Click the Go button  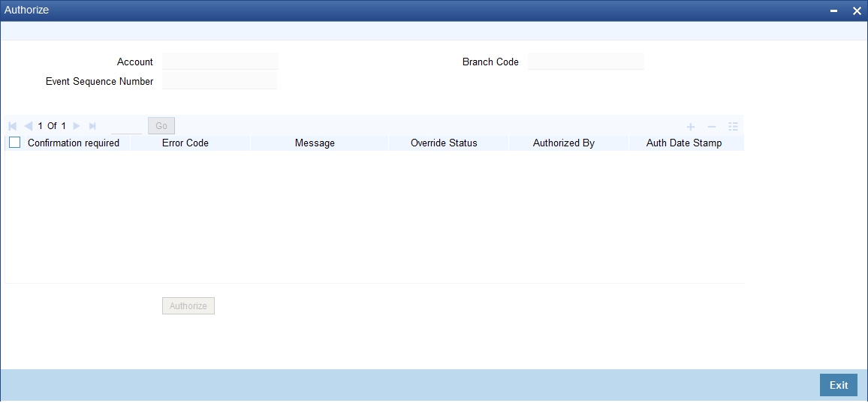(x=161, y=125)
